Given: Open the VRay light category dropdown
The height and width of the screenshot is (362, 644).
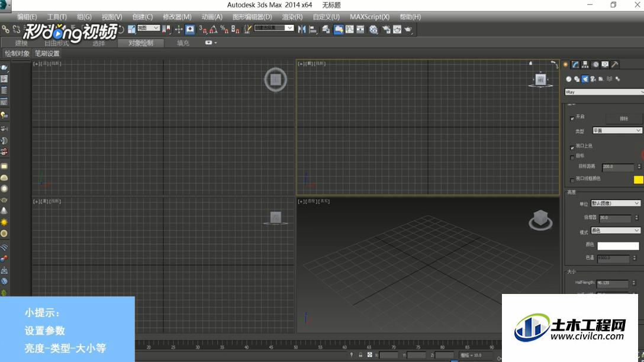Looking at the screenshot, I should [x=604, y=92].
